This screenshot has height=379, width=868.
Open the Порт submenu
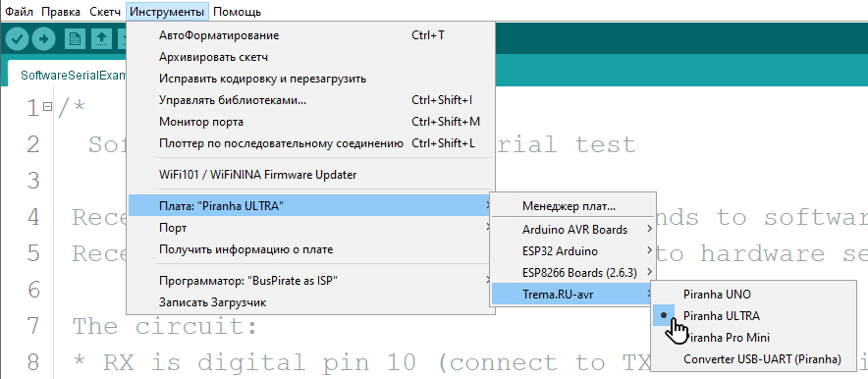(310, 228)
